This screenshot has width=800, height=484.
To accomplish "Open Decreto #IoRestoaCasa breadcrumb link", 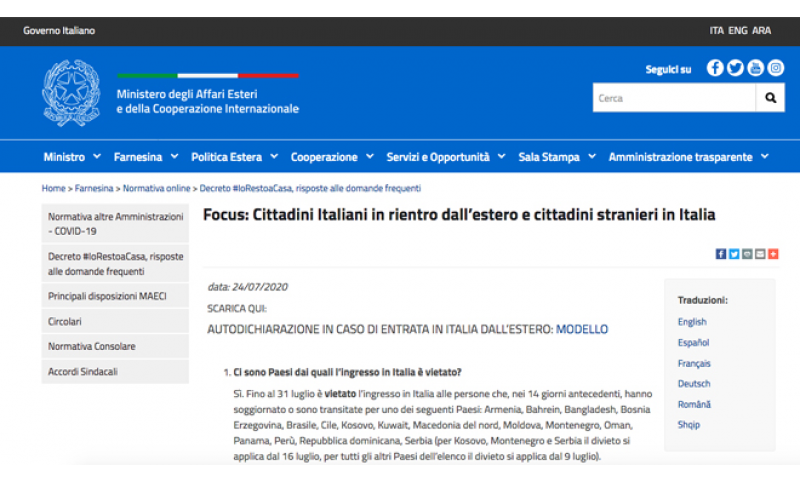I will coord(310,188).
